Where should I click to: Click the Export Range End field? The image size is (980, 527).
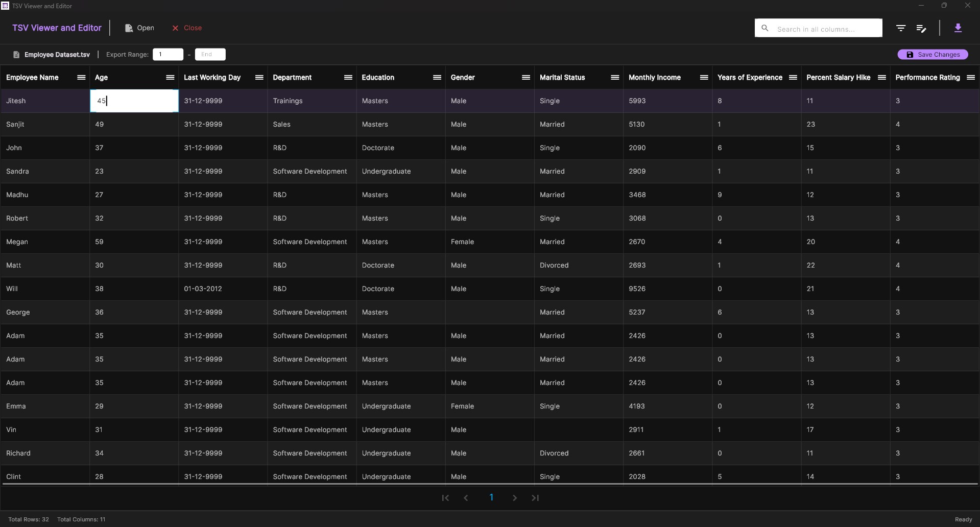(210, 55)
